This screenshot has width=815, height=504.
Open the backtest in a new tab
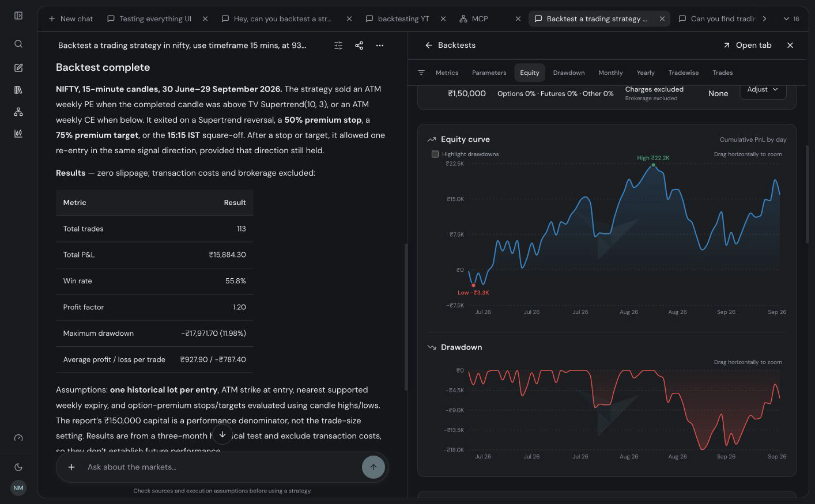[x=747, y=45]
